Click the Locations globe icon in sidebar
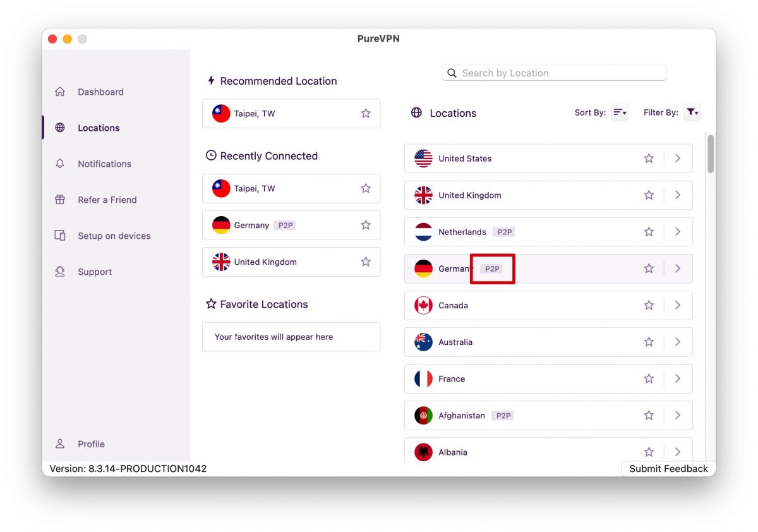The image size is (758, 532). click(x=60, y=128)
